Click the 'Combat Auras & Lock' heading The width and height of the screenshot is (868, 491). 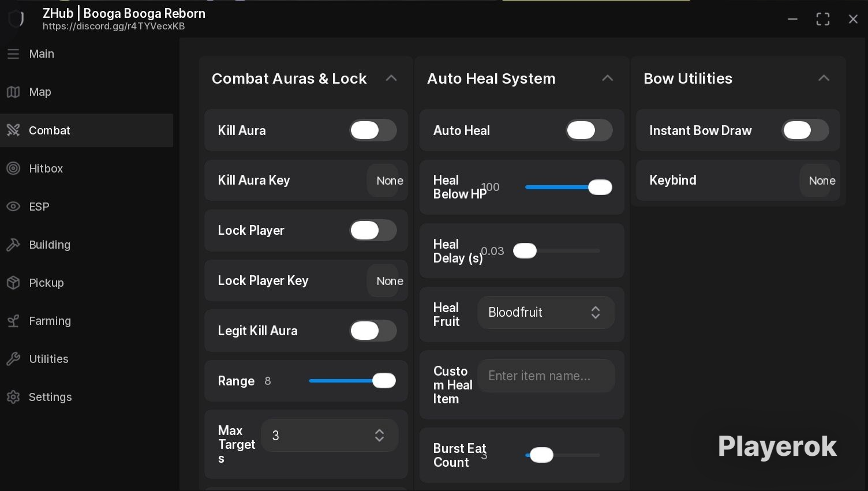click(x=289, y=78)
